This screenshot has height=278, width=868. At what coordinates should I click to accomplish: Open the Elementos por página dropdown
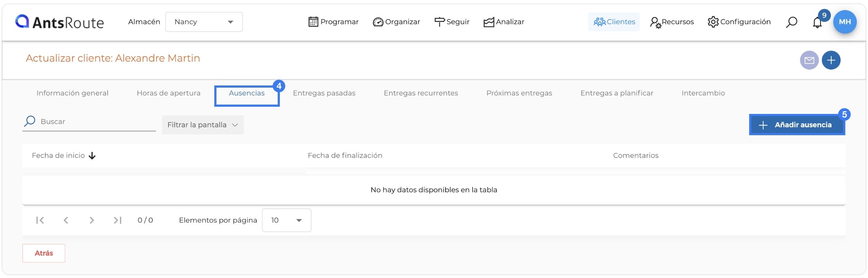tap(287, 220)
